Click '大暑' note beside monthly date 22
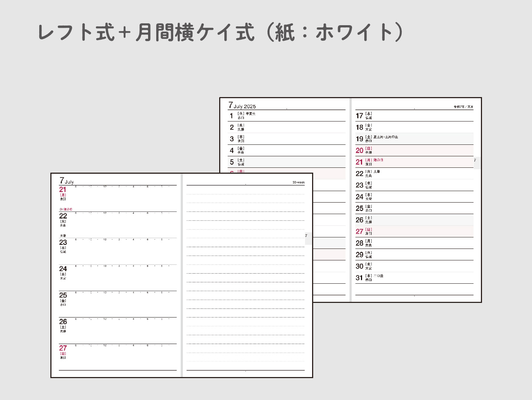The width and height of the screenshot is (532, 400). (x=377, y=171)
